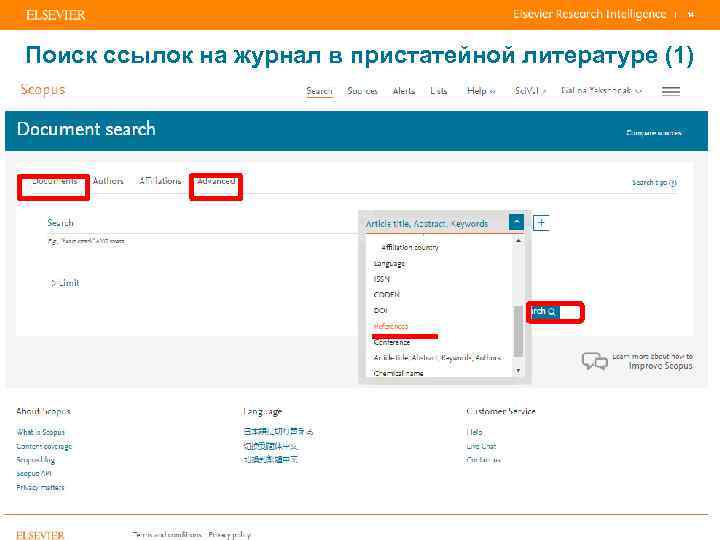Open What is Scopus link

pyautogui.click(x=40, y=432)
